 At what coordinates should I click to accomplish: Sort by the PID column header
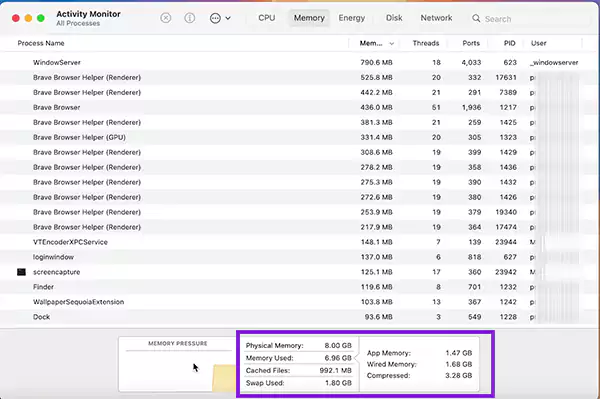pos(509,43)
